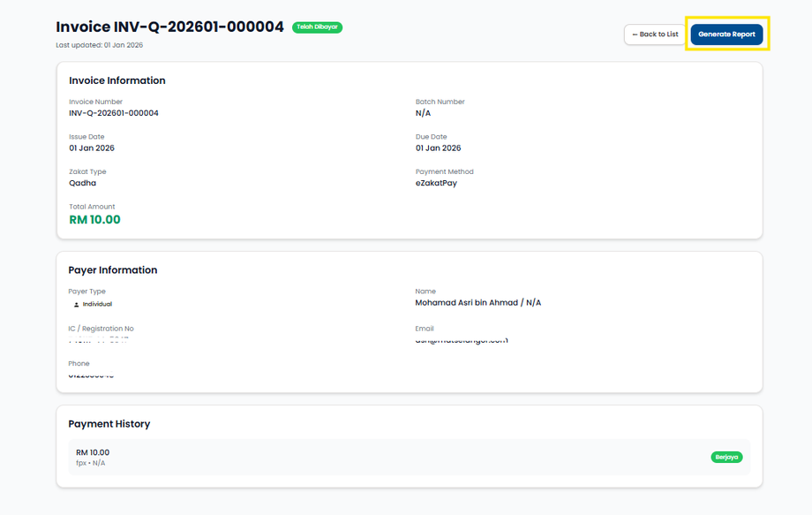Click the Payment History section heading
The width and height of the screenshot is (812, 515).
pos(109,424)
